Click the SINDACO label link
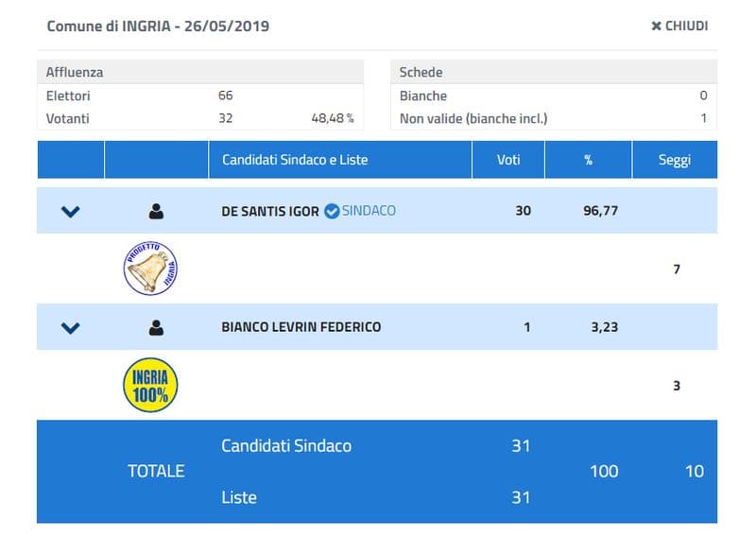This screenshot has height=538, width=756. (369, 211)
